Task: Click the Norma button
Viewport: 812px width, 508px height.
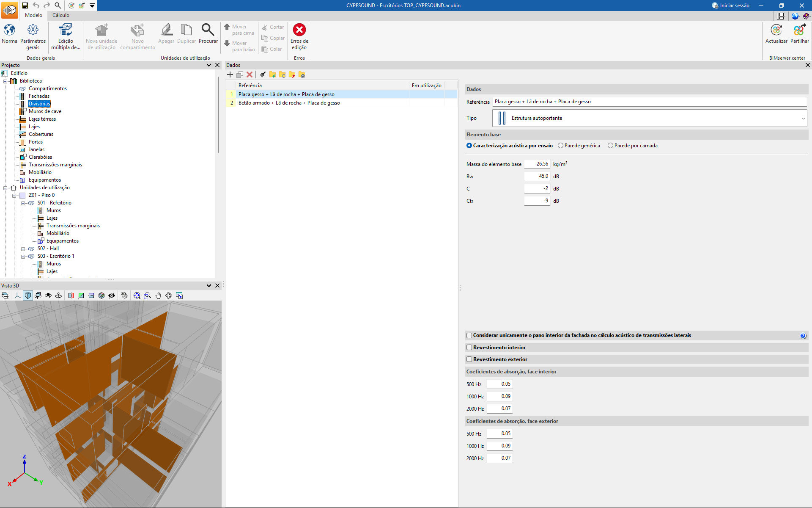Action: [x=9, y=34]
